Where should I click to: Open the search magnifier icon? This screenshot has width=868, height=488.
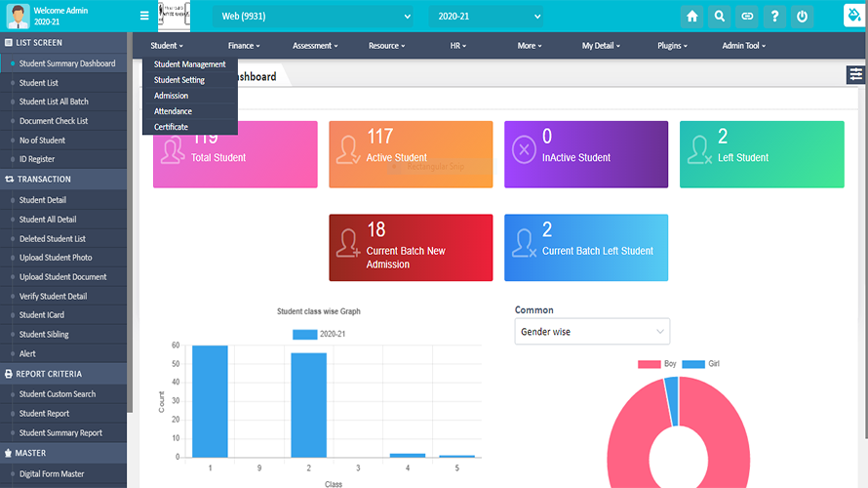[x=720, y=17]
